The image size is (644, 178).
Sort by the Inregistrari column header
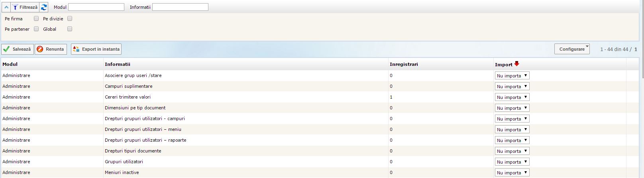click(x=404, y=64)
